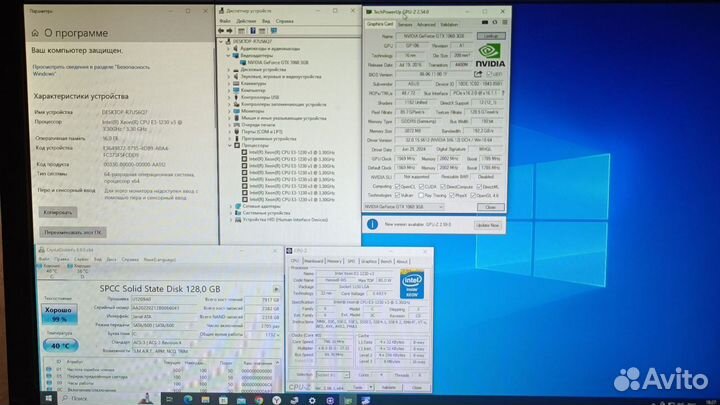720x405 pixels.
Task: Switch to the Advanced tab in GPU-Z
Action: pyautogui.click(x=426, y=24)
